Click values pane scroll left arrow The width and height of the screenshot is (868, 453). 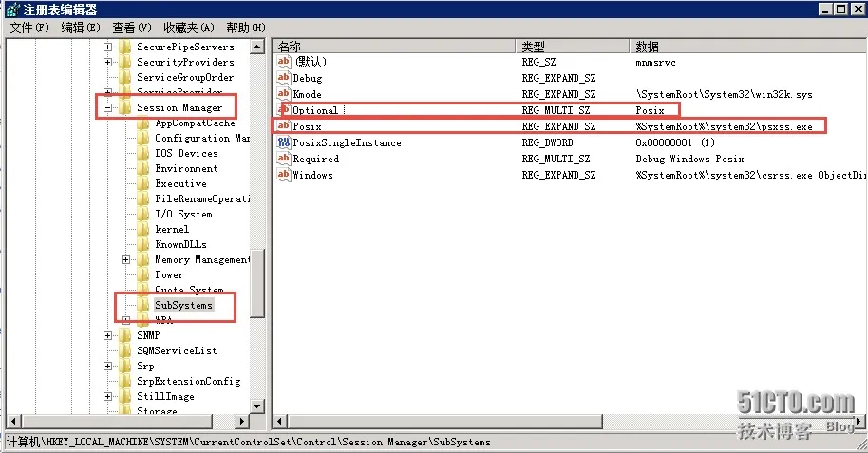[x=280, y=422]
